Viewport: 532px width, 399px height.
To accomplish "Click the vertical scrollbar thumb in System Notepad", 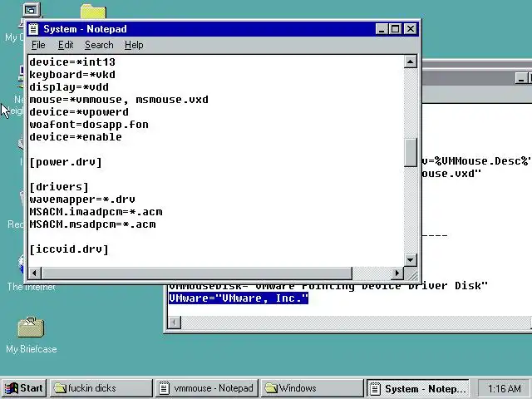I will coord(410,153).
